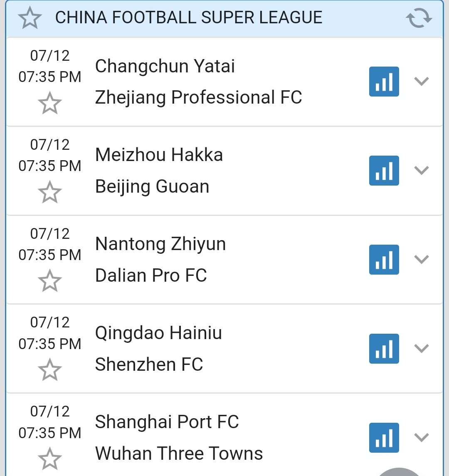Open statistics for Changchun Yatai match
Image resolution: width=449 pixels, height=476 pixels.
tap(384, 82)
